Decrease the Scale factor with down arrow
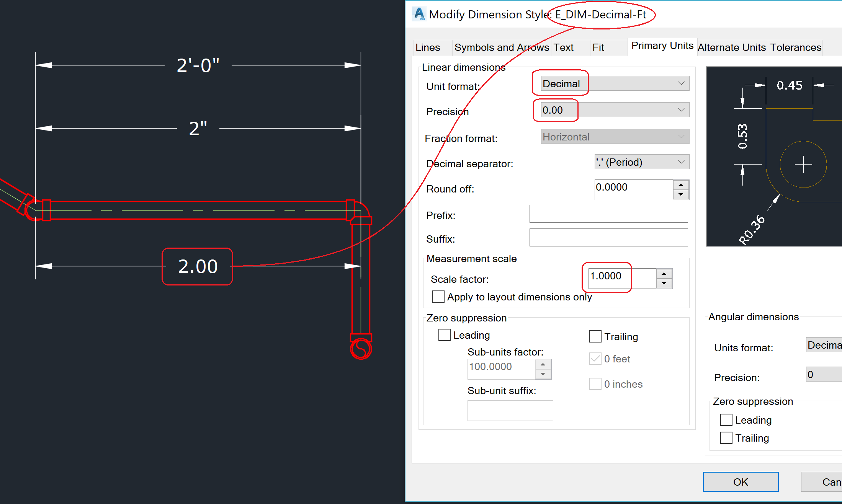842x504 pixels. click(x=664, y=283)
